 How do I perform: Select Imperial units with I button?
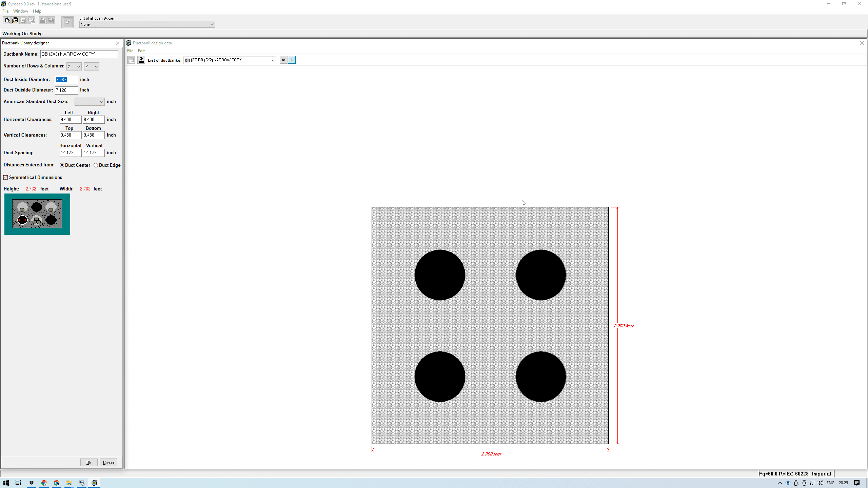(x=292, y=60)
